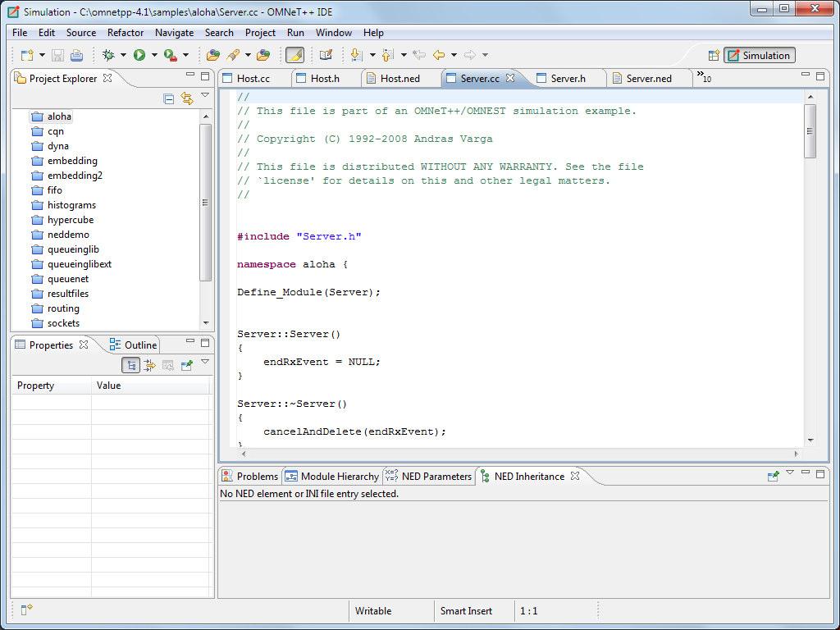Viewport: 840px width, 630px height.
Task: Minimize the editor area
Action: tap(806, 75)
